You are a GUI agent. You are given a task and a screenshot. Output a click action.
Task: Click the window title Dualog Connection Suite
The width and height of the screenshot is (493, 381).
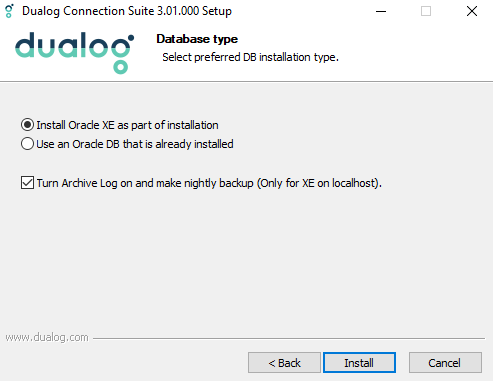tap(127, 11)
